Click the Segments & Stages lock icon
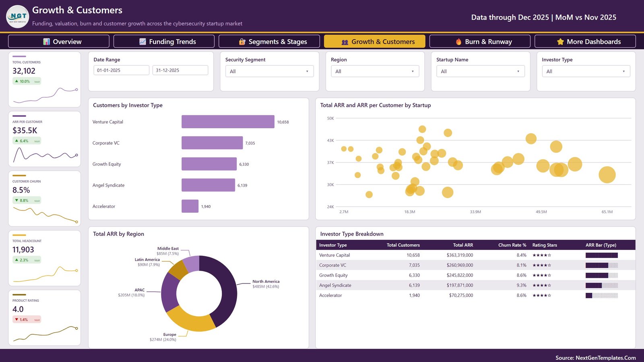This screenshot has height=362, width=644. pyautogui.click(x=242, y=41)
